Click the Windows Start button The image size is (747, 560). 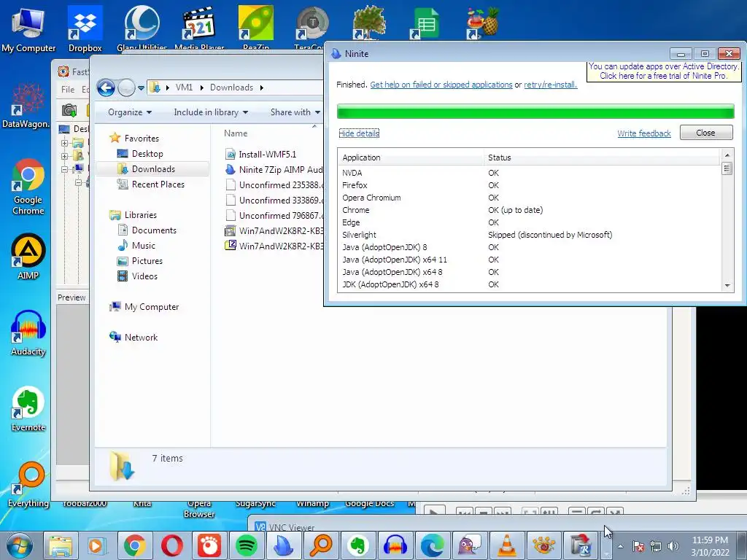tap(20, 545)
